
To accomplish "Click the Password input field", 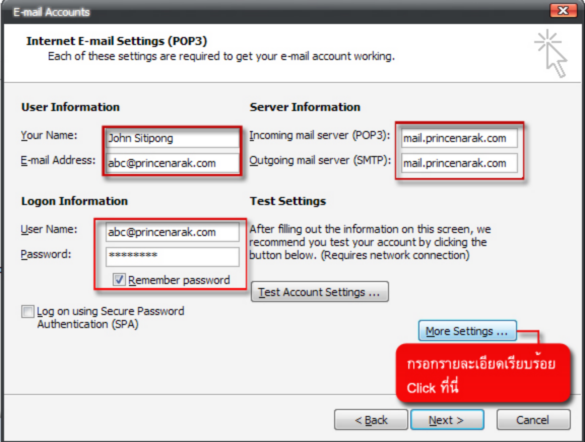I will [x=172, y=257].
